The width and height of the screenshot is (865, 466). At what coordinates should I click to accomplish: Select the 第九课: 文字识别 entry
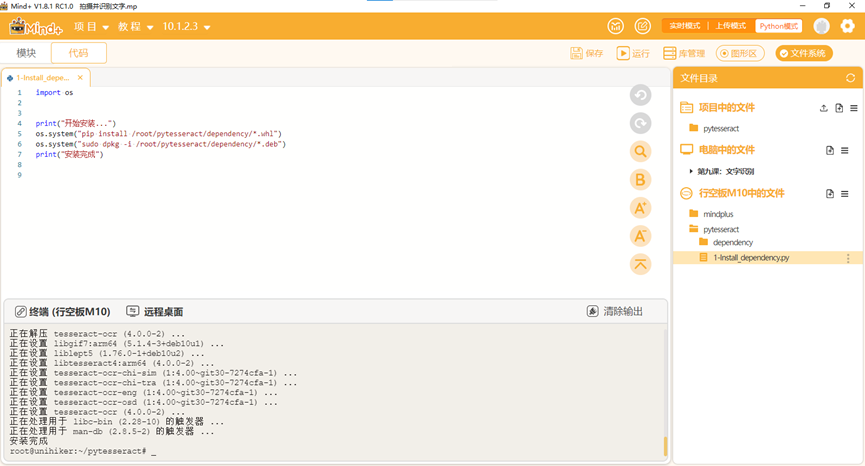(x=725, y=171)
